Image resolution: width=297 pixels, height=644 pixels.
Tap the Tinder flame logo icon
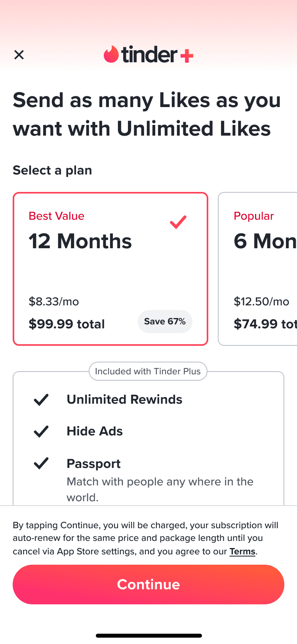click(111, 54)
